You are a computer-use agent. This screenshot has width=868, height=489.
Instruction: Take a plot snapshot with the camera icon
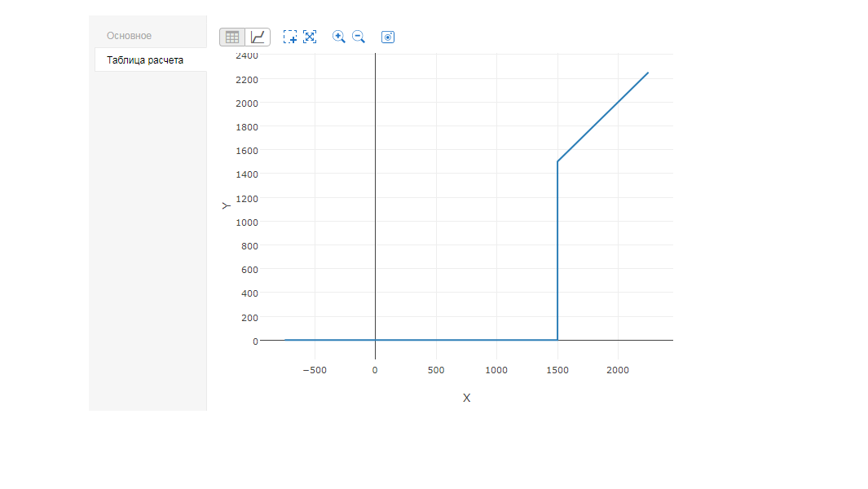coord(388,37)
